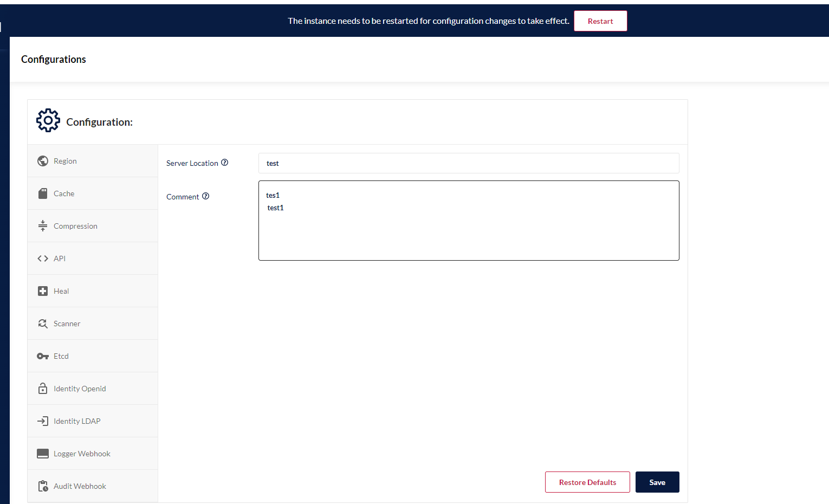Click the Scanner search-refresh icon
This screenshot has height=504, width=829.
point(43,324)
